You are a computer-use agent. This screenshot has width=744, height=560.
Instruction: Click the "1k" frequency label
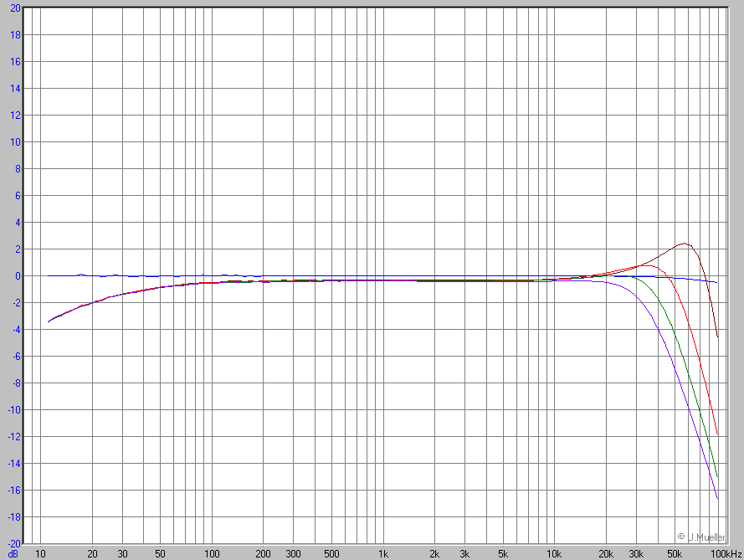click(x=383, y=554)
